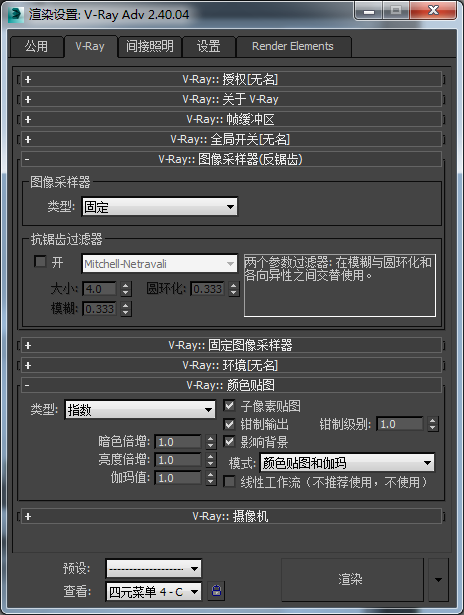464x615 pixels.
Task: Open the color mapping 类型 dropdown showing 指数
Action: tap(140, 410)
